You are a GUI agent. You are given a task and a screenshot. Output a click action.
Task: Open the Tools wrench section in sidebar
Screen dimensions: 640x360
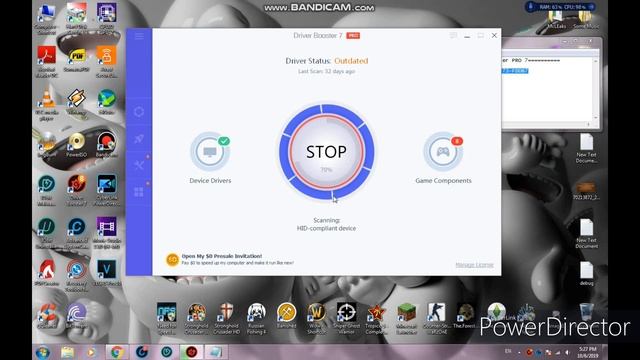[x=139, y=165]
